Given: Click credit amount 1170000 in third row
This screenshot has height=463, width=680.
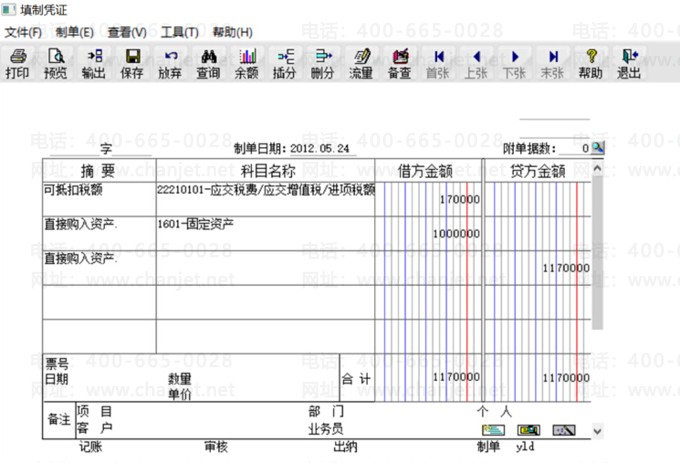Looking at the screenshot, I should (x=538, y=267).
